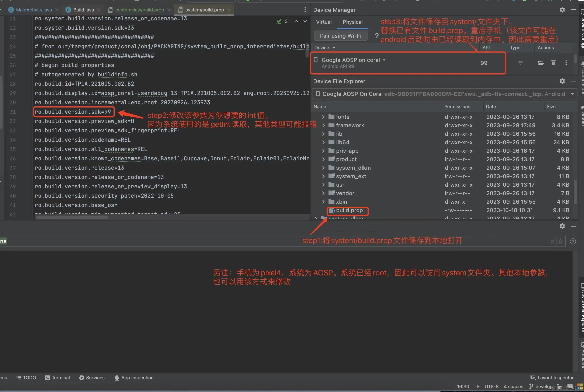
Task: Open the Virtual devices tab
Action: click(x=324, y=22)
